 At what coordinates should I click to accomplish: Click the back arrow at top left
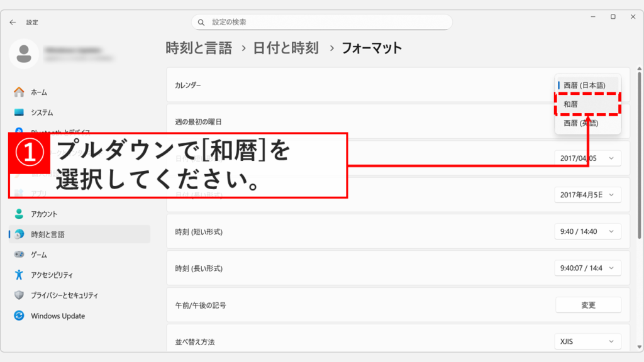point(13,22)
